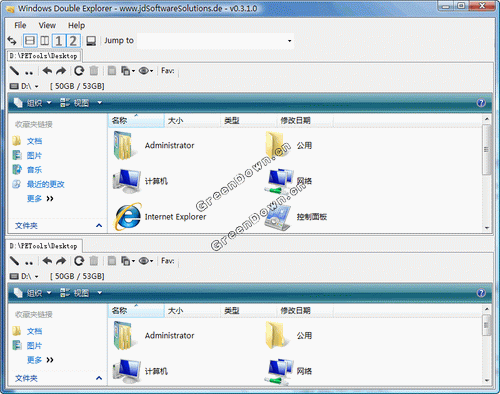Toggle the pane 1 button
500x394 pixels.
pos(59,41)
